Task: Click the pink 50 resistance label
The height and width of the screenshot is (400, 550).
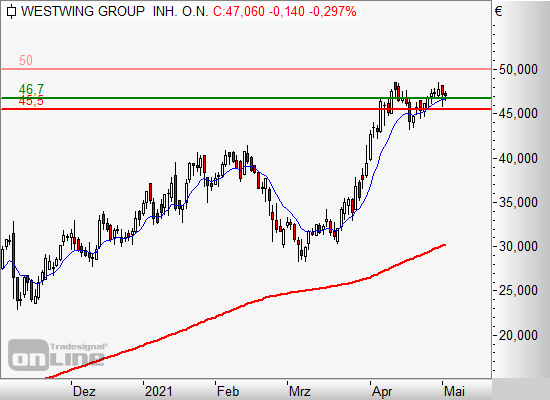Action: coord(26,60)
